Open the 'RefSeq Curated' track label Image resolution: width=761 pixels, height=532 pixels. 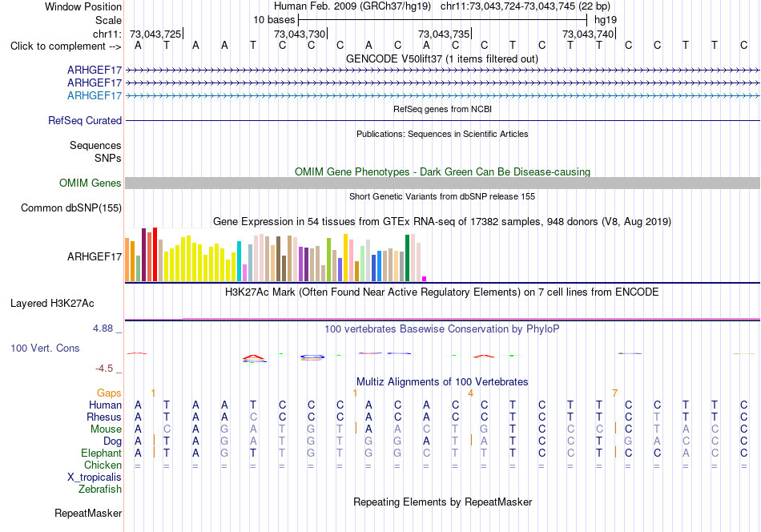click(84, 120)
